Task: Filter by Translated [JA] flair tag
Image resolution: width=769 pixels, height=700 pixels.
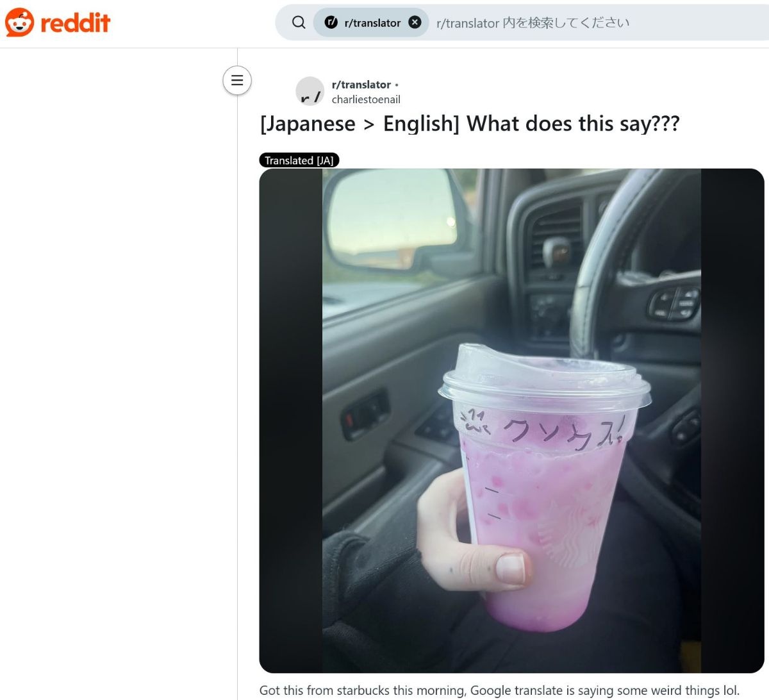Action: coord(299,160)
